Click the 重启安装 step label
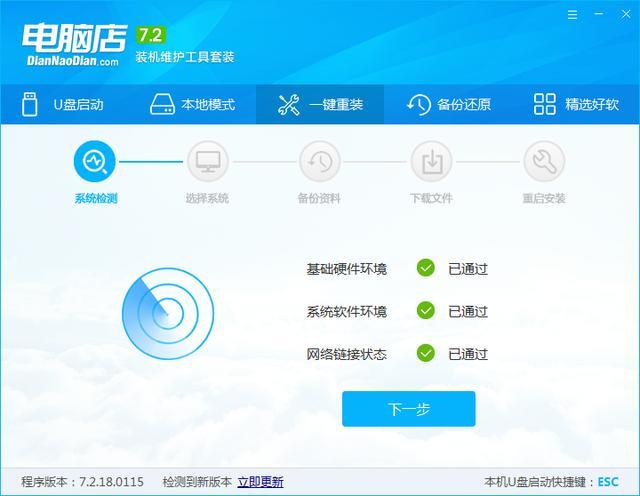 (x=544, y=198)
